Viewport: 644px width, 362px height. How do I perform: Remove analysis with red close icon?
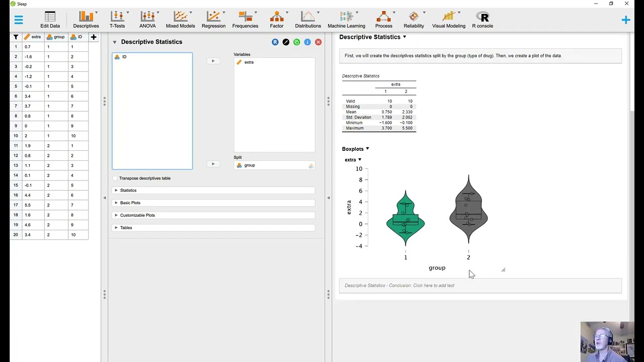click(x=318, y=42)
